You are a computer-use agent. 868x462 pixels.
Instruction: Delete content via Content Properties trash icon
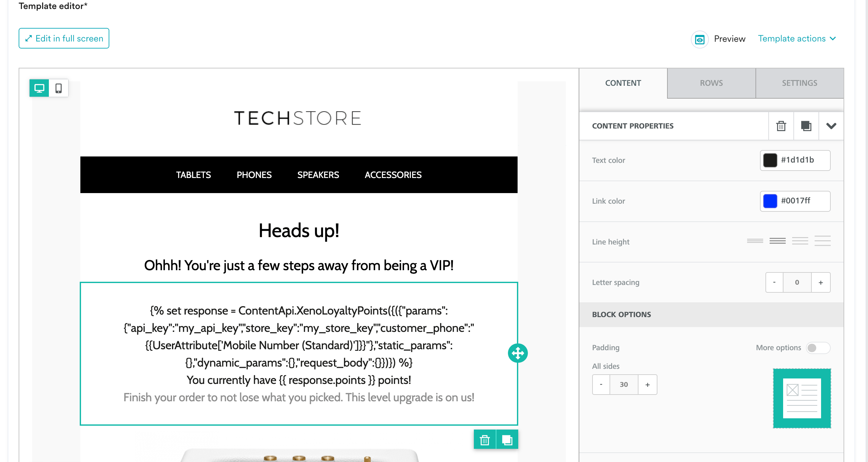[x=781, y=126]
